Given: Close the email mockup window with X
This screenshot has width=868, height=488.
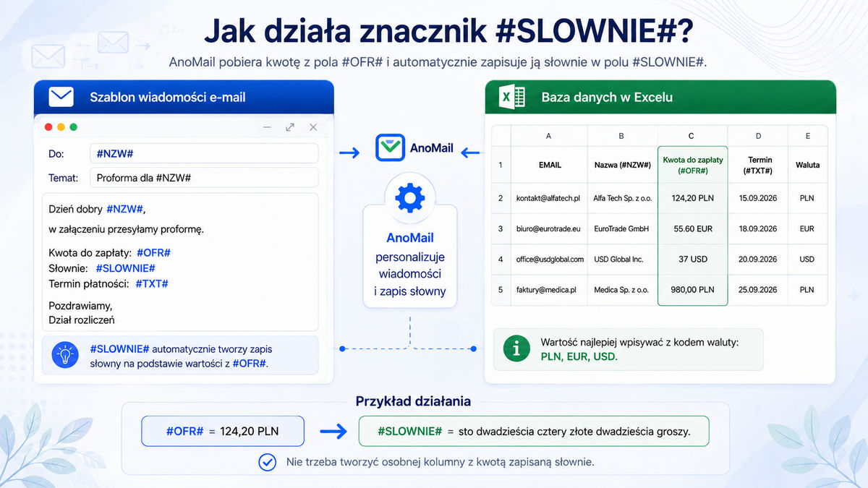Looking at the screenshot, I should pyautogui.click(x=313, y=127).
